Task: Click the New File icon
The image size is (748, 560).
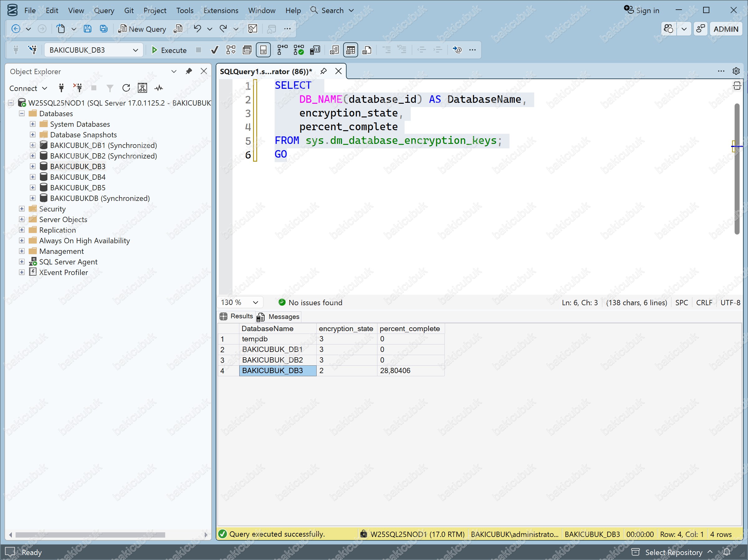Action: (61, 29)
